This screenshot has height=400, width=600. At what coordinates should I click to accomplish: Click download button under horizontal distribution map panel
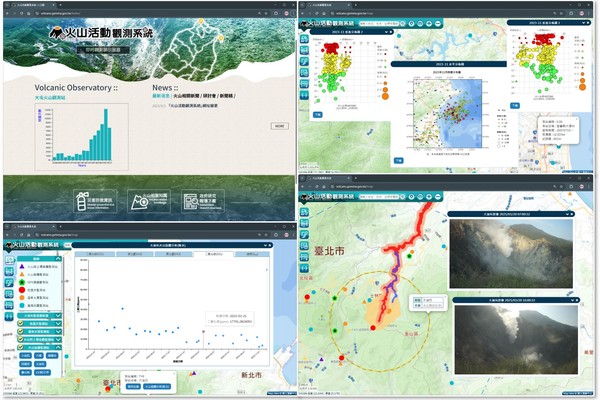(399, 160)
